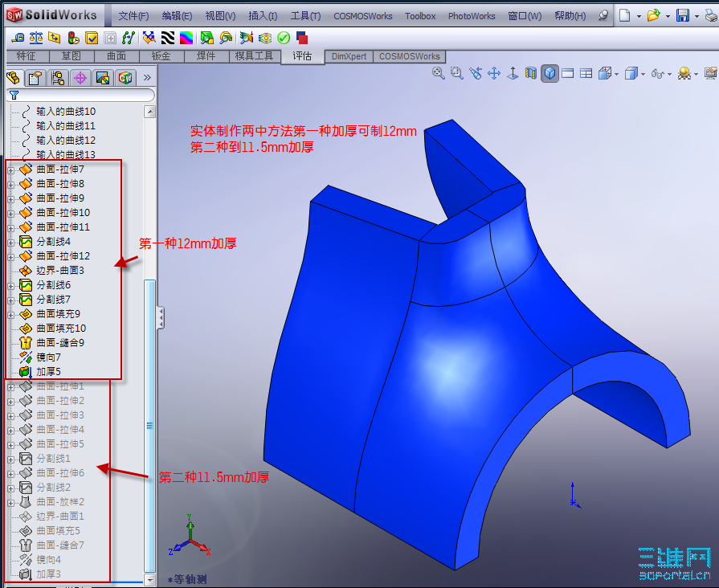Launch the DFMXpress green checkmark icon

coord(284,38)
